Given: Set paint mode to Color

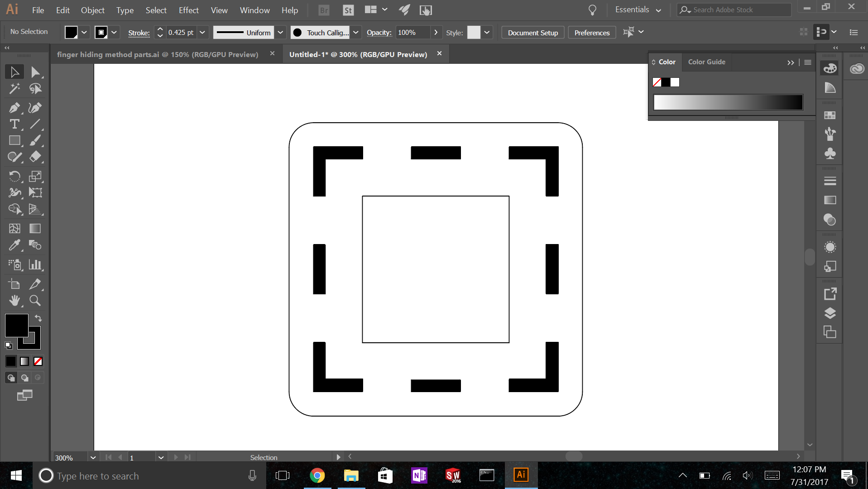Looking at the screenshot, I should 10,361.
